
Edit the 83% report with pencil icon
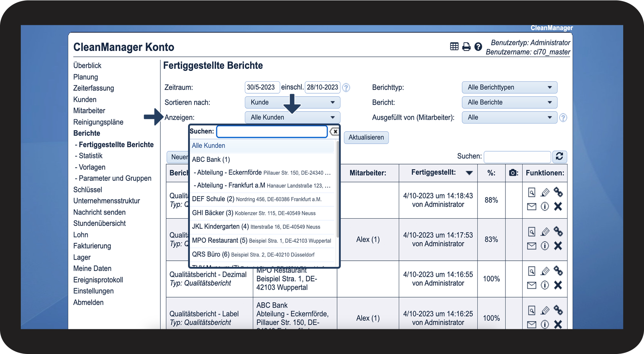click(x=545, y=232)
